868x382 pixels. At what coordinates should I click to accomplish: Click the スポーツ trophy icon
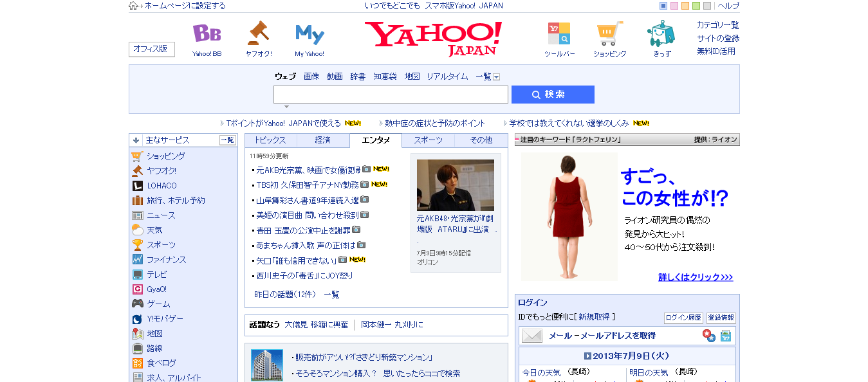[x=137, y=245]
